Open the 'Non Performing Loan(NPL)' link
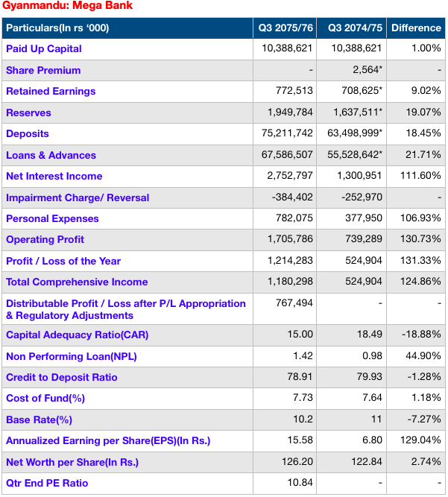This screenshot has height=497, width=448. tap(72, 357)
